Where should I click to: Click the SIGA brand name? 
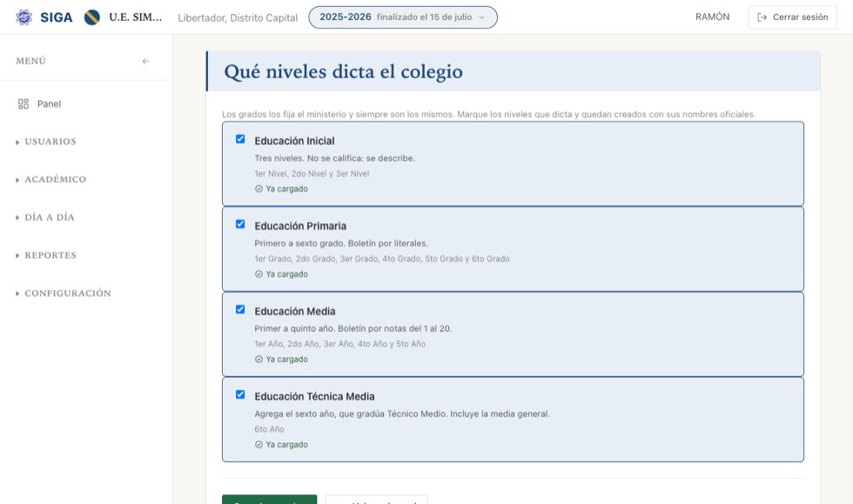56,17
